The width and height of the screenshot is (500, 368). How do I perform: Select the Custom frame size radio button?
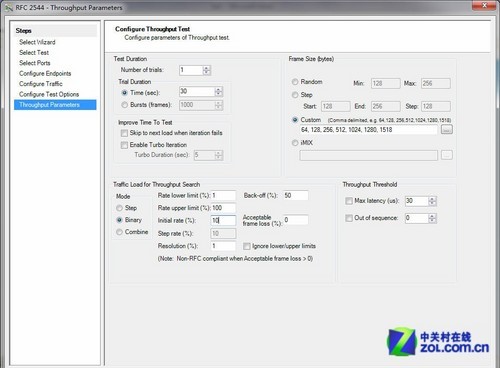[295, 120]
